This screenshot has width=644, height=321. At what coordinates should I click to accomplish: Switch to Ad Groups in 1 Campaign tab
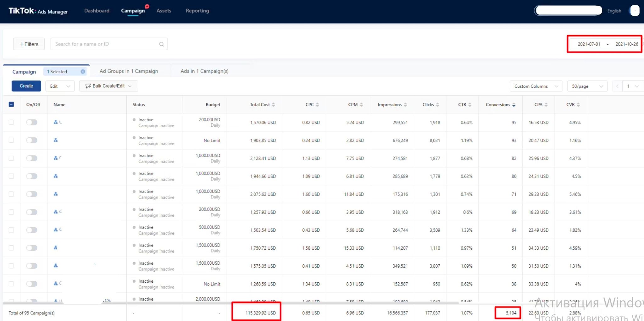(129, 71)
